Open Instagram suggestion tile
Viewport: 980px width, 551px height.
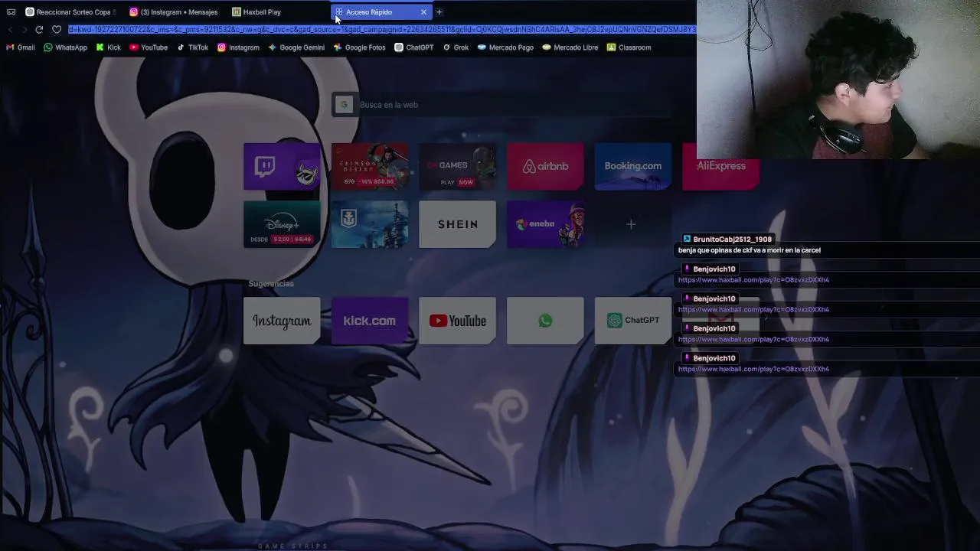[282, 321]
